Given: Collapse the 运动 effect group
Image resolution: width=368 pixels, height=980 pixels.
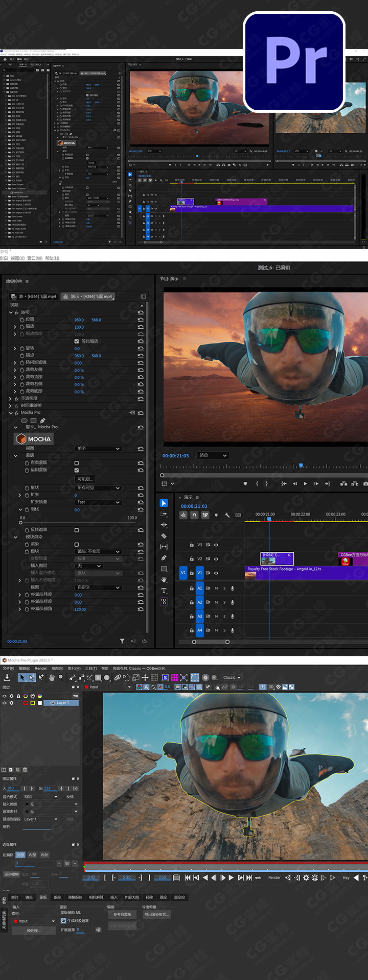Looking at the screenshot, I should [x=10, y=312].
